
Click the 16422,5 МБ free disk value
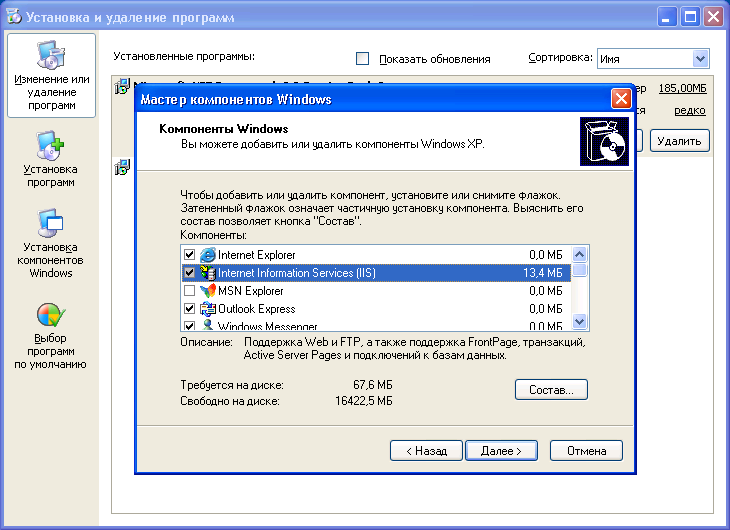[364, 401]
